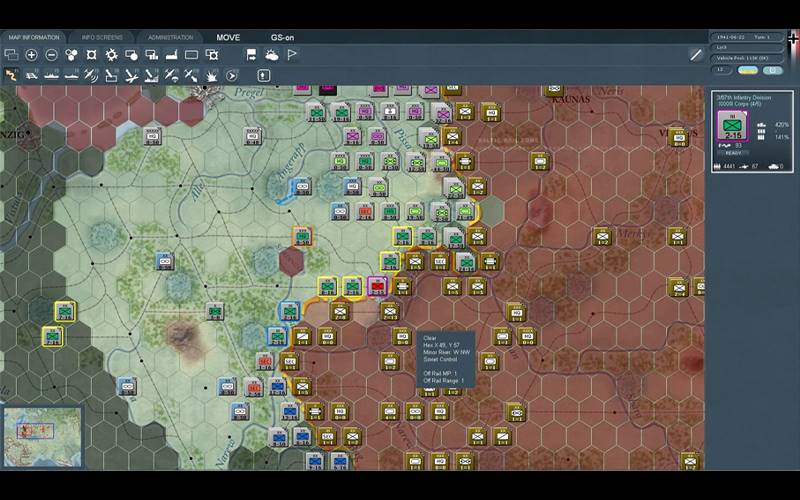Click the READY status button in unit panel
The height and width of the screenshot is (500, 800).
732,152
